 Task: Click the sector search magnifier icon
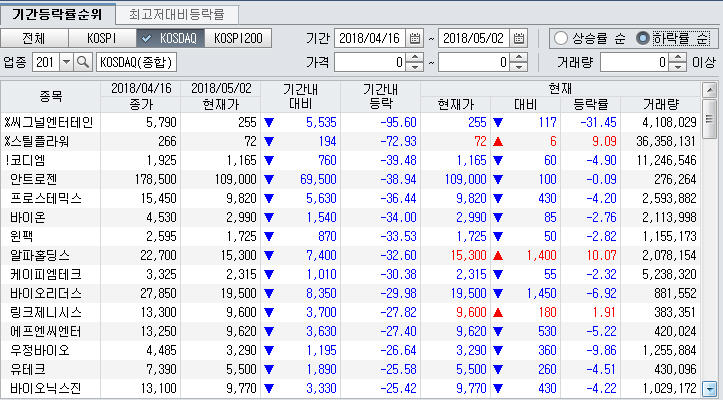(83, 62)
